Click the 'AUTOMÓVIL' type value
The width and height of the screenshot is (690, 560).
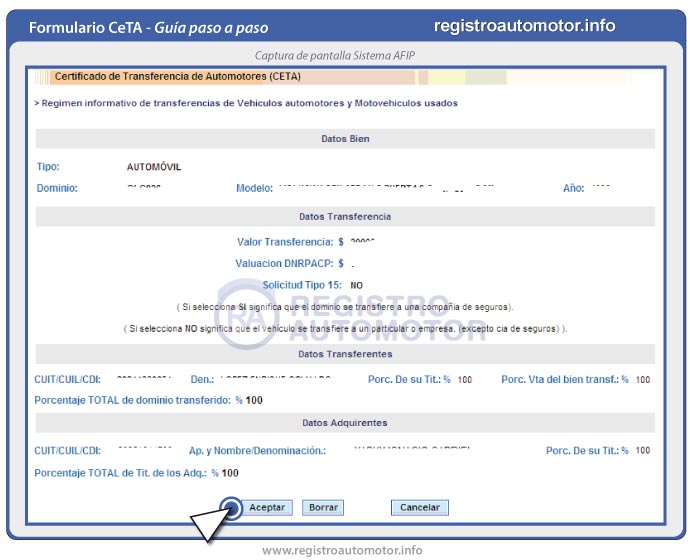click(x=154, y=167)
